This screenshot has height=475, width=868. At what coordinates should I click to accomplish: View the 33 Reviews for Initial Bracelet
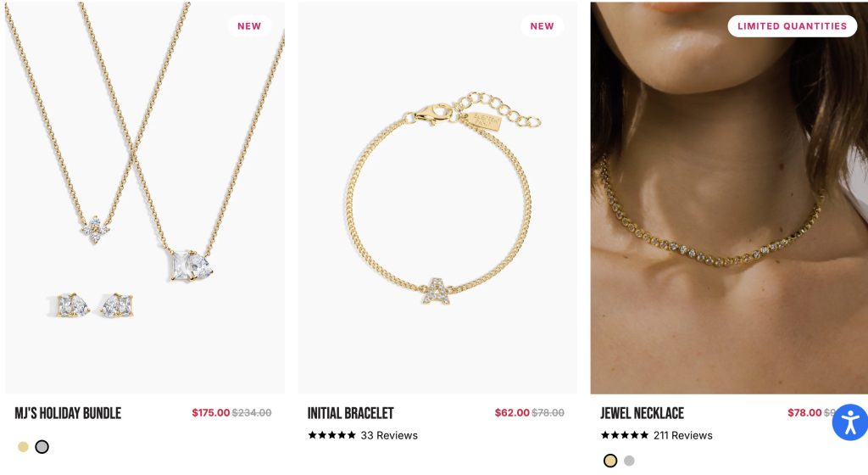[389, 435]
